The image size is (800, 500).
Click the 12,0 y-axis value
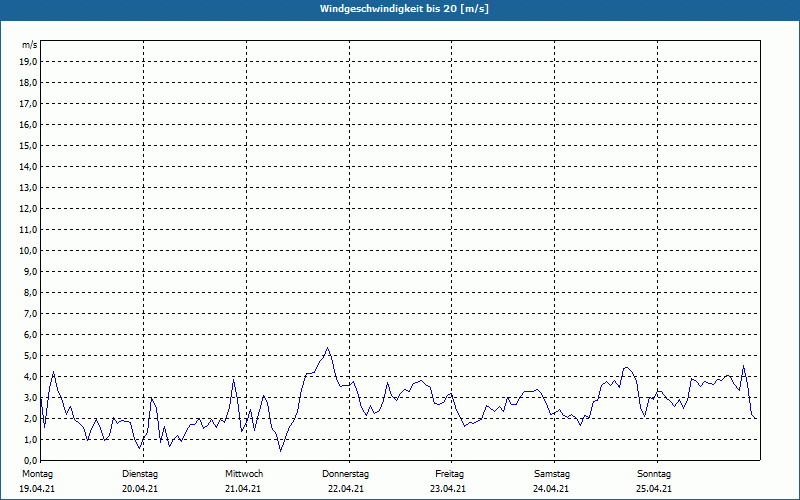click(x=29, y=209)
